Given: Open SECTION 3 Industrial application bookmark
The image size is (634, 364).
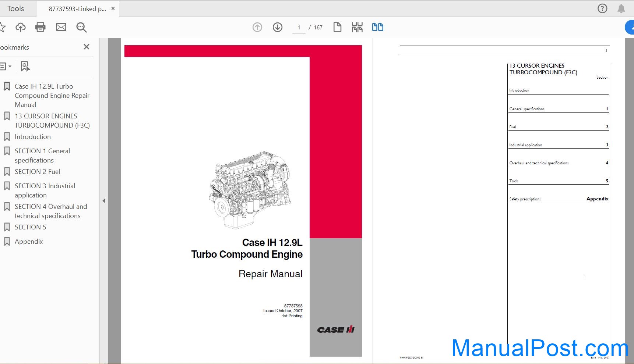Looking at the screenshot, I should click(x=45, y=190).
